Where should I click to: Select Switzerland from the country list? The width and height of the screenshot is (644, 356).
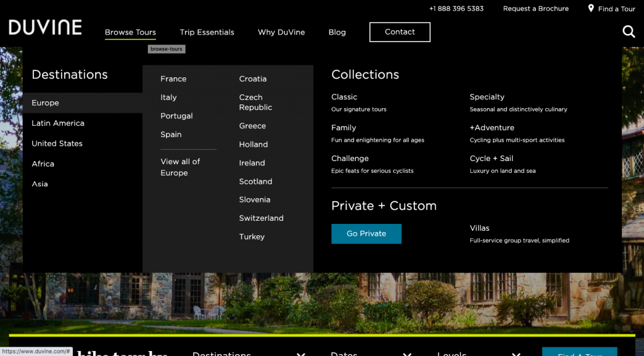click(261, 218)
